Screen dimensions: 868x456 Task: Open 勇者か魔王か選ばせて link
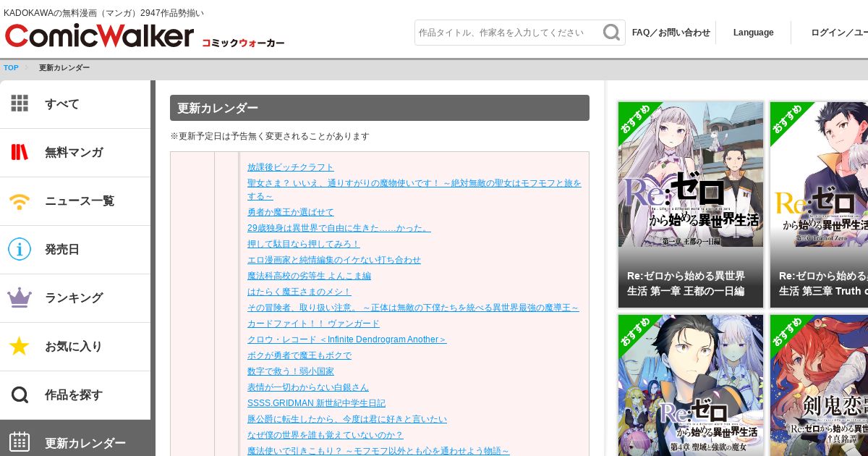[x=291, y=212]
